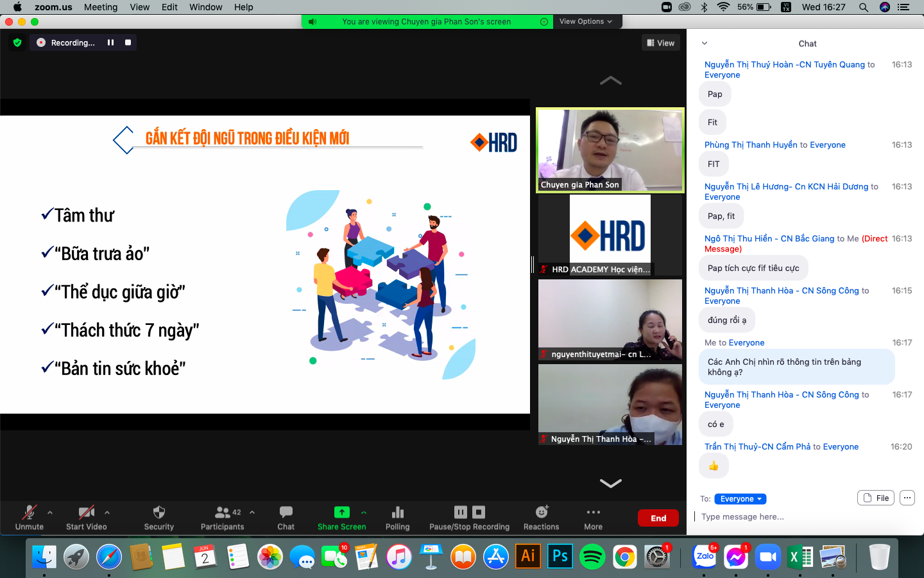Select nguyenthituyetmai participant video thumbnail
Screen dimensions: 924x578
(x=610, y=320)
